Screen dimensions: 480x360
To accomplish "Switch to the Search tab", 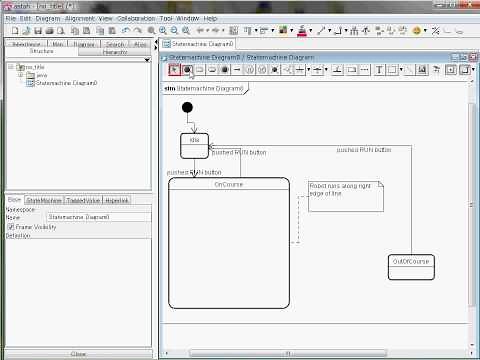I will (x=115, y=44).
